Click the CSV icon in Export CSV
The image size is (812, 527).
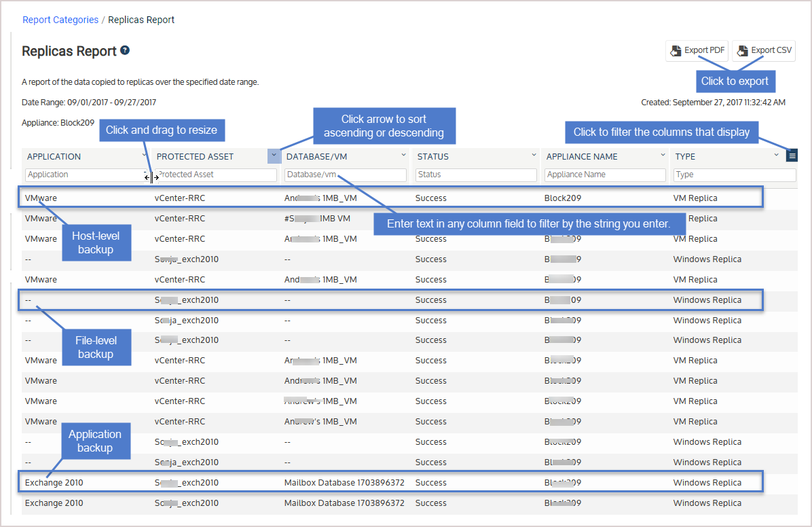742,51
